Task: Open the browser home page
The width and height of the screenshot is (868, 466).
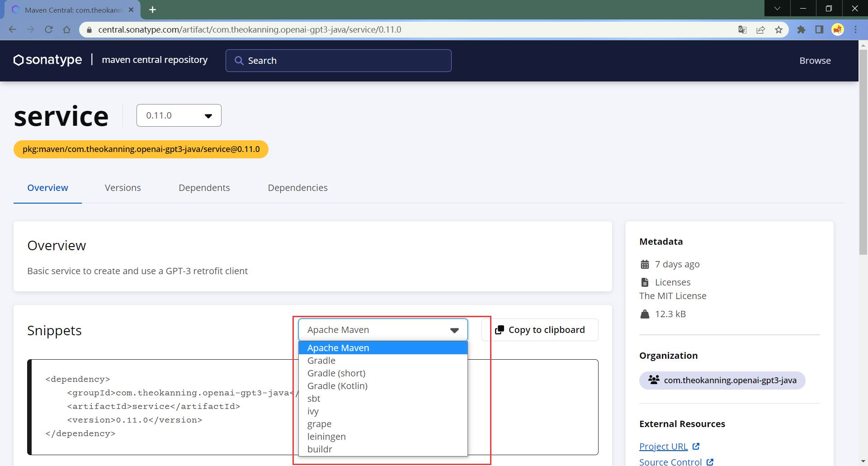Action: point(67,29)
